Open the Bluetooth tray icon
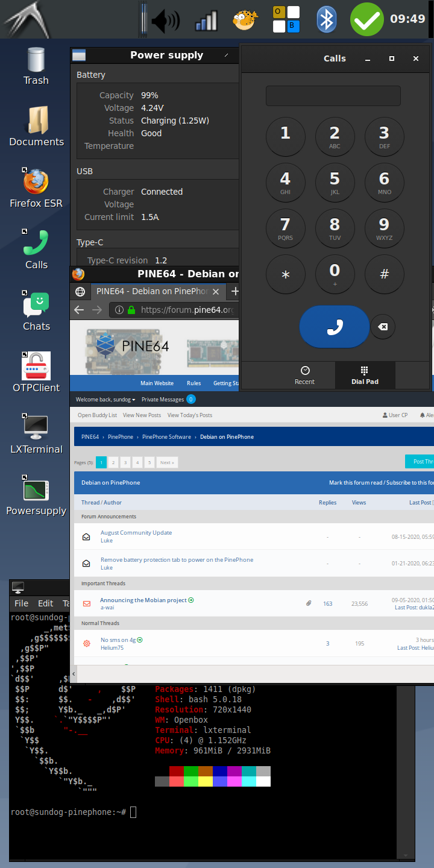 tap(326, 20)
